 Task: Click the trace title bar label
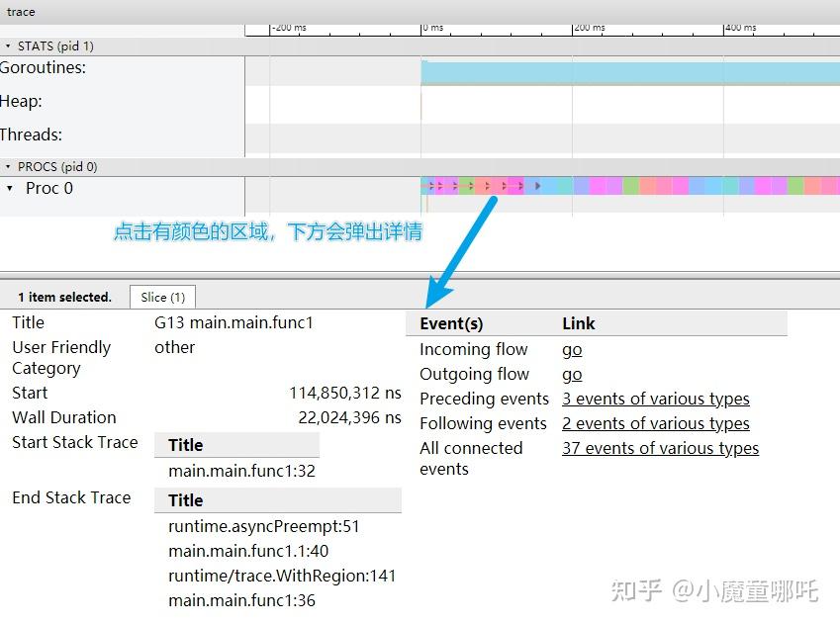point(20,12)
